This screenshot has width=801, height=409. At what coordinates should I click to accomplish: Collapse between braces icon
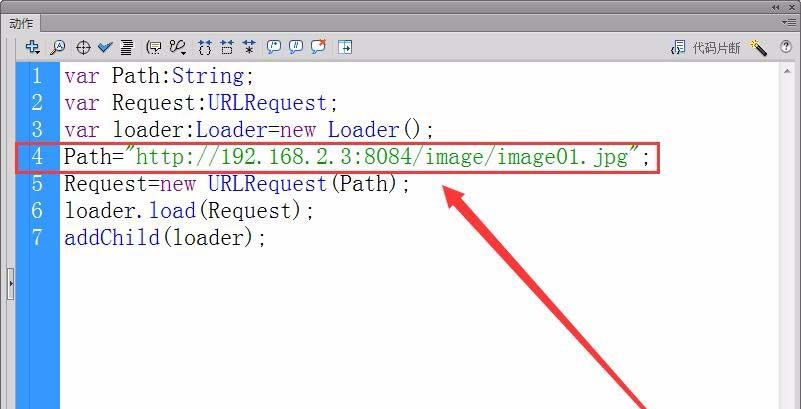point(205,47)
